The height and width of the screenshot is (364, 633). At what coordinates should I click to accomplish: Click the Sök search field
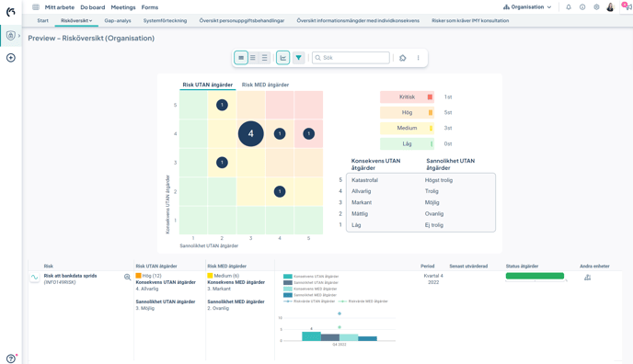pyautogui.click(x=351, y=58)
